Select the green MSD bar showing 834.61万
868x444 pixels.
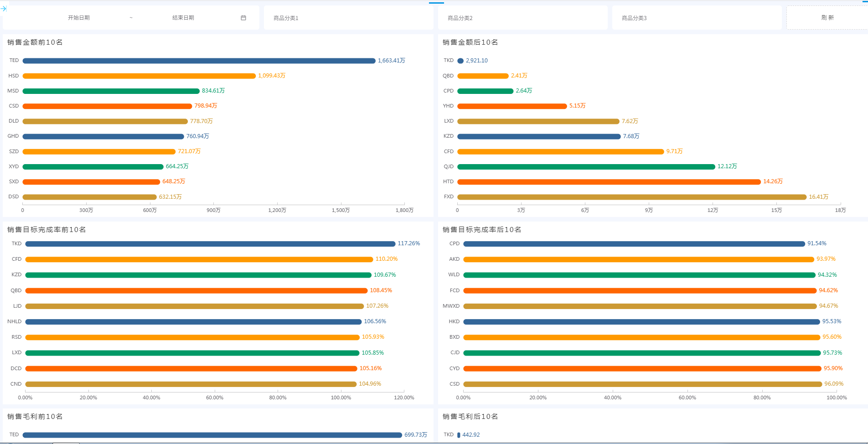pos(111,91)
